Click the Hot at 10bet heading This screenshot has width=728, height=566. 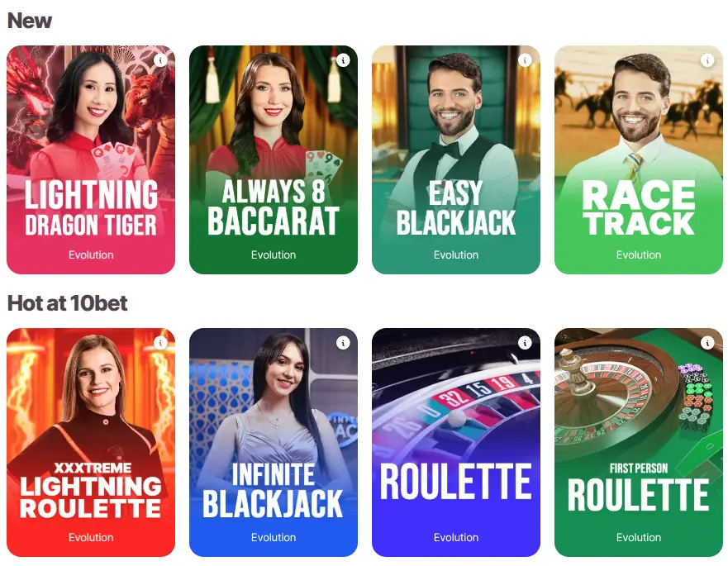[67, 303]
